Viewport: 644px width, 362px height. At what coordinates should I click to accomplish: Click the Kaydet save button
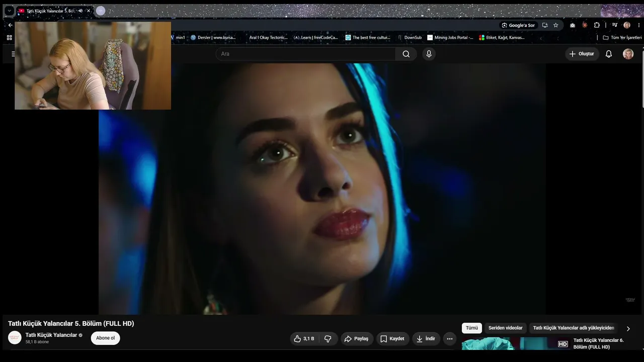pyautogui.click(x=392, y=339)
